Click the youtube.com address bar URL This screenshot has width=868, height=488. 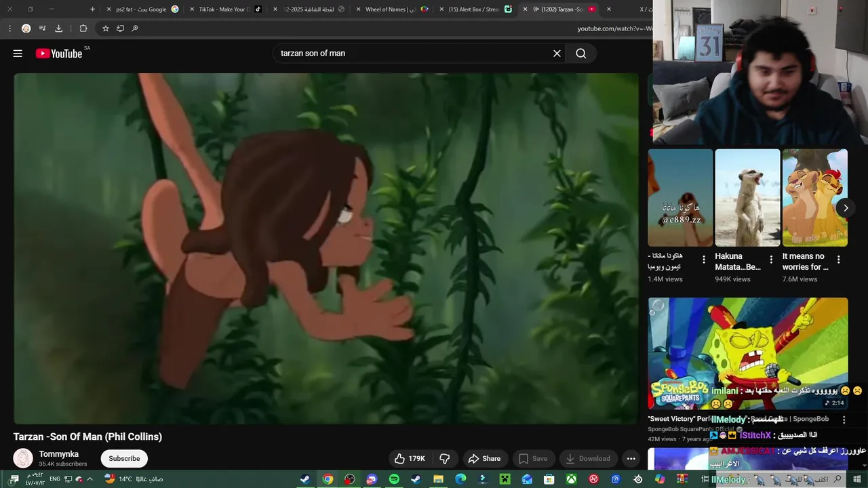(x=614, y=28)
